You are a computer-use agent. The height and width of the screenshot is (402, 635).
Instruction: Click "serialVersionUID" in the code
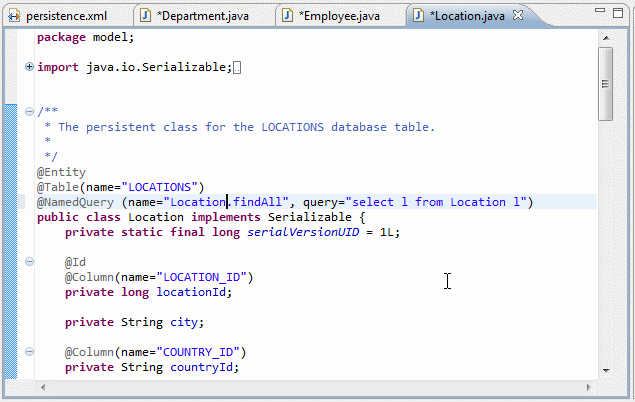point(303,232)
